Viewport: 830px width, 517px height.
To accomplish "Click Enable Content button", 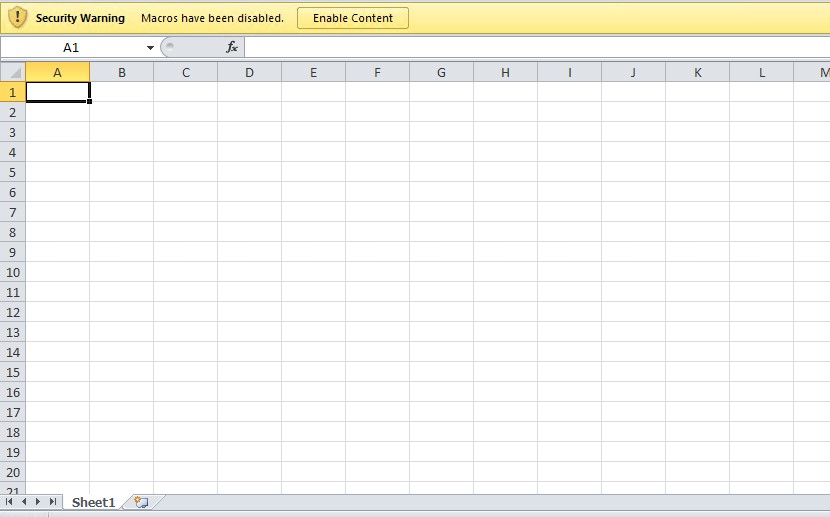I will click(x=352, y=18).
